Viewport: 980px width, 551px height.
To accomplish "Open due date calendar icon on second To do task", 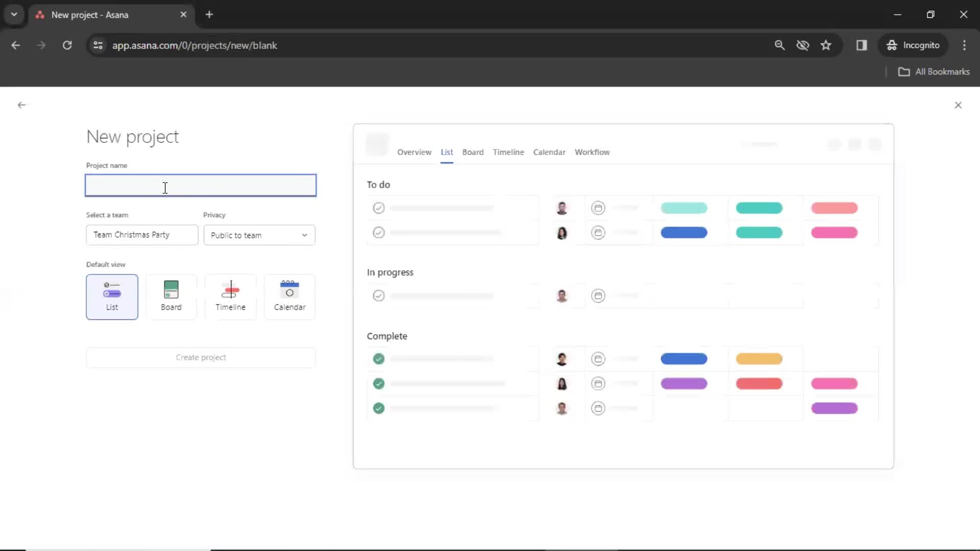I will pyautogui.click(x=598, y=233).
